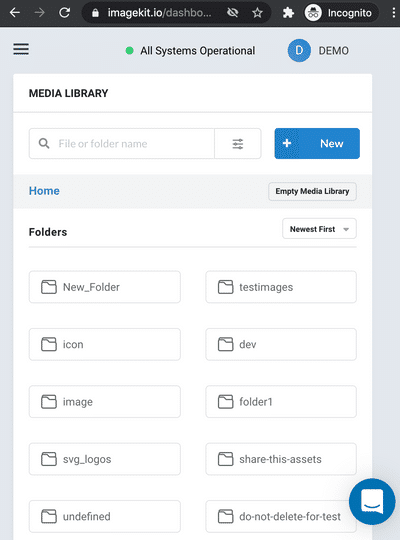Reload the page

click(64, 13)
